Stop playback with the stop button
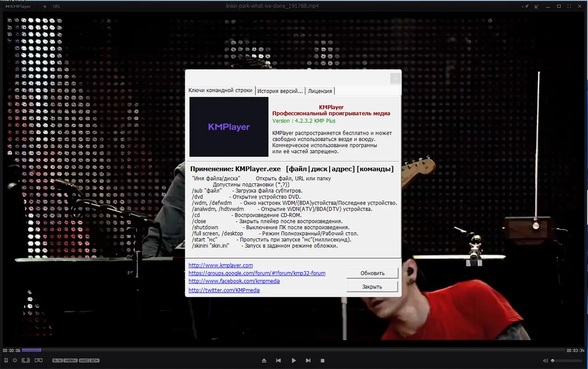The image size is (588, 369). 323,361
